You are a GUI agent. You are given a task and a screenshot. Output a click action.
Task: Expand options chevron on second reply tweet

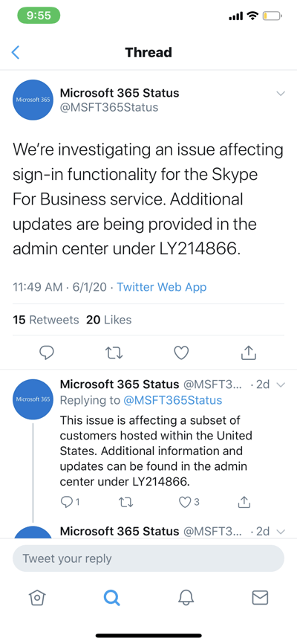pyautogui.click(x=281, y=532)
